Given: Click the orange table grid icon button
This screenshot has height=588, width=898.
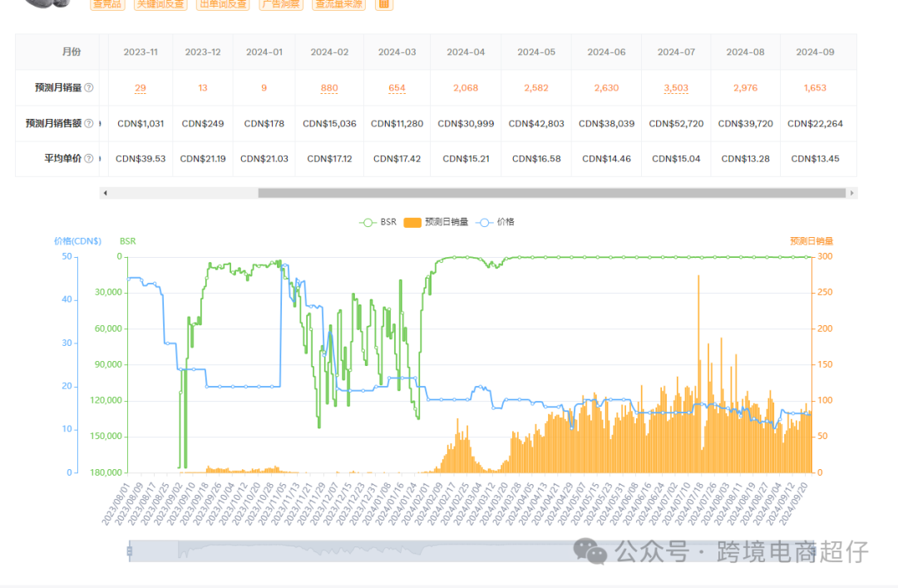Looking at the screenshot, I should click(383, 4).
